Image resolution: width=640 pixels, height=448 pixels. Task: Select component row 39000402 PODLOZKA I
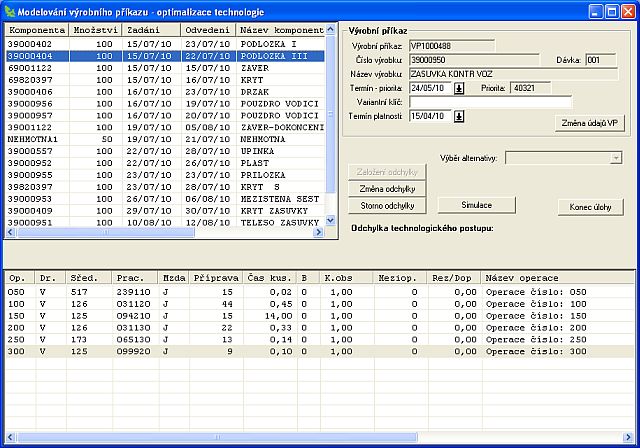165,44
